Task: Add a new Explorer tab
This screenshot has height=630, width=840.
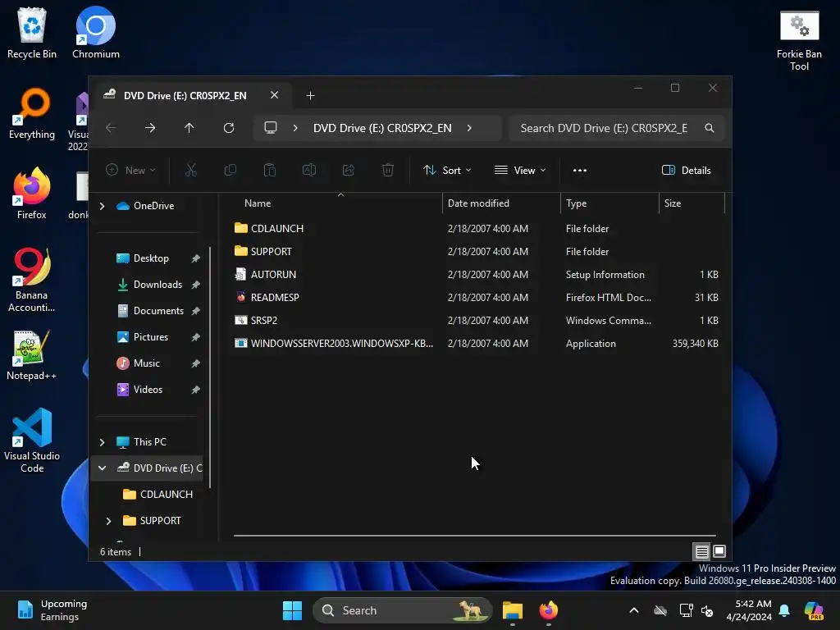Action: pyautogui.click(x=310, y=95)
